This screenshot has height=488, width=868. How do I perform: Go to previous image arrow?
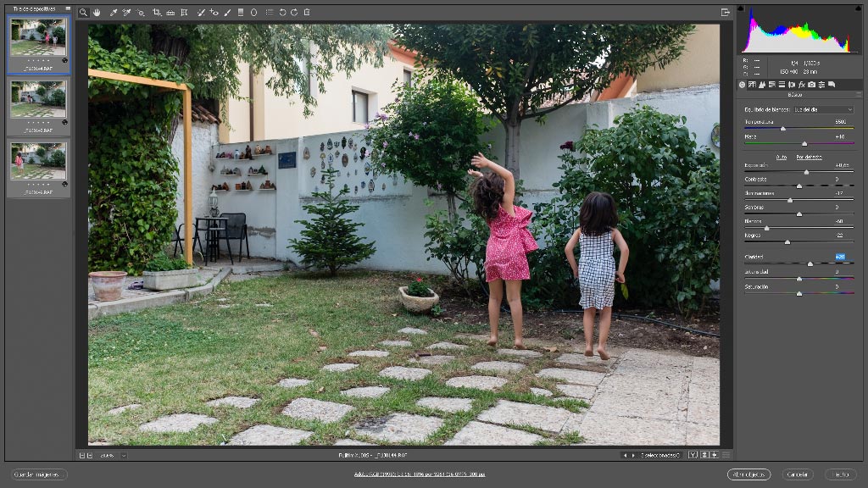coord(625,455)
